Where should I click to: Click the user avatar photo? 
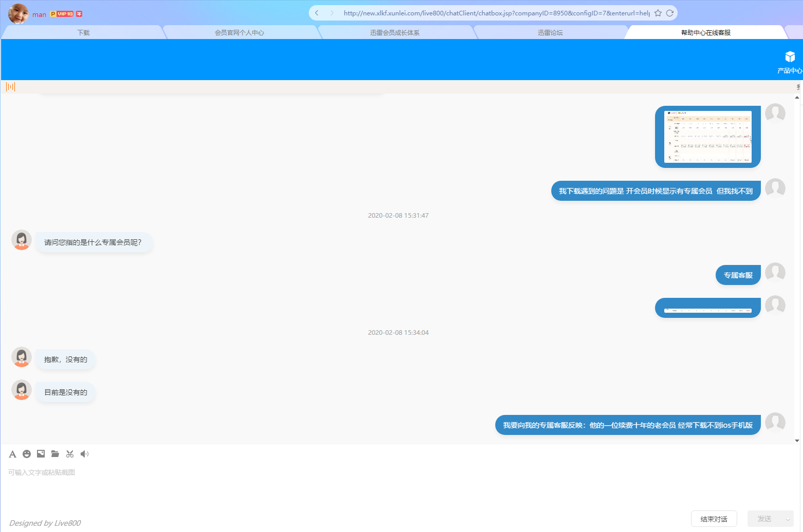click(18, 14)
